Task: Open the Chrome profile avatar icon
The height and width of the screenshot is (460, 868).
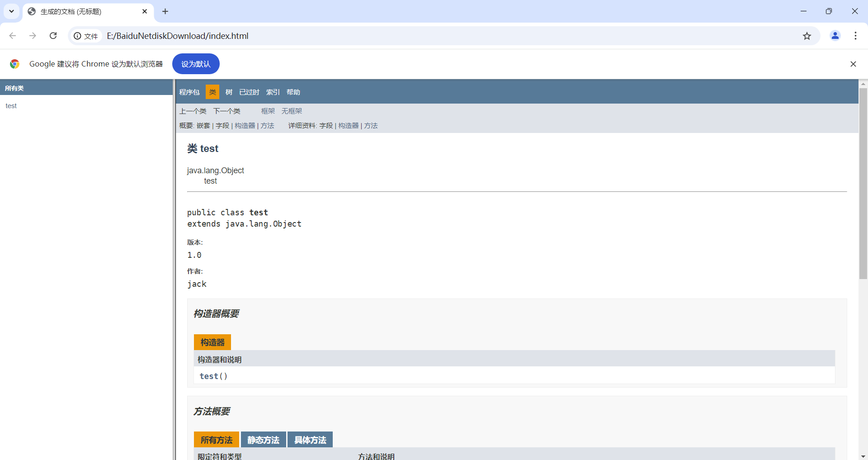Action: click(x=835, y=36)
